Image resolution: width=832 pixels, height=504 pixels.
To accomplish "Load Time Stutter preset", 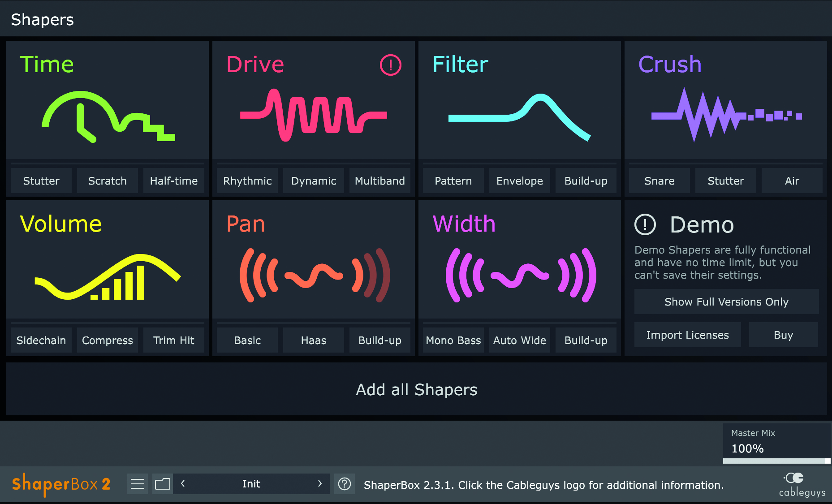I will pyautogui.click(x=41, y=181).
